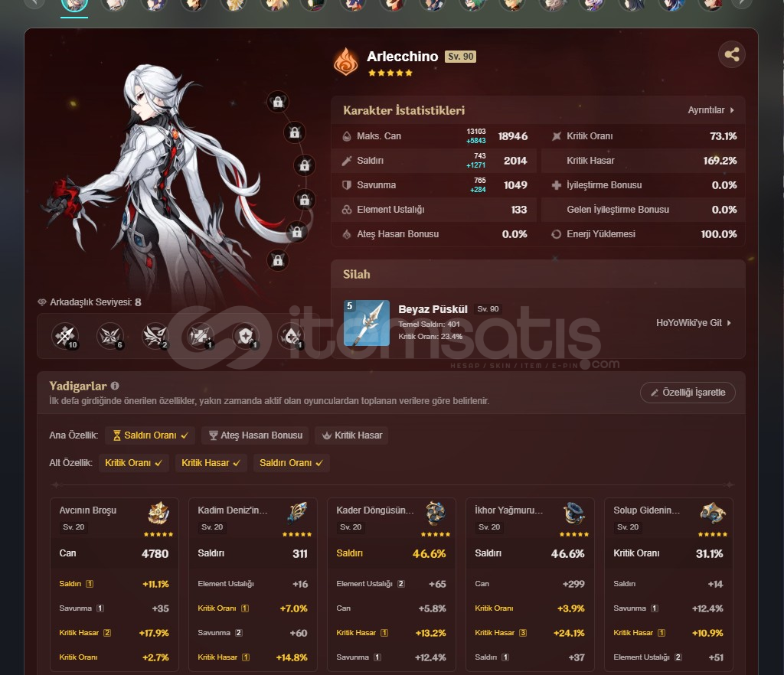
Task: Click the info icon next to Yadigarlar
Action: [x=115, y=386]
